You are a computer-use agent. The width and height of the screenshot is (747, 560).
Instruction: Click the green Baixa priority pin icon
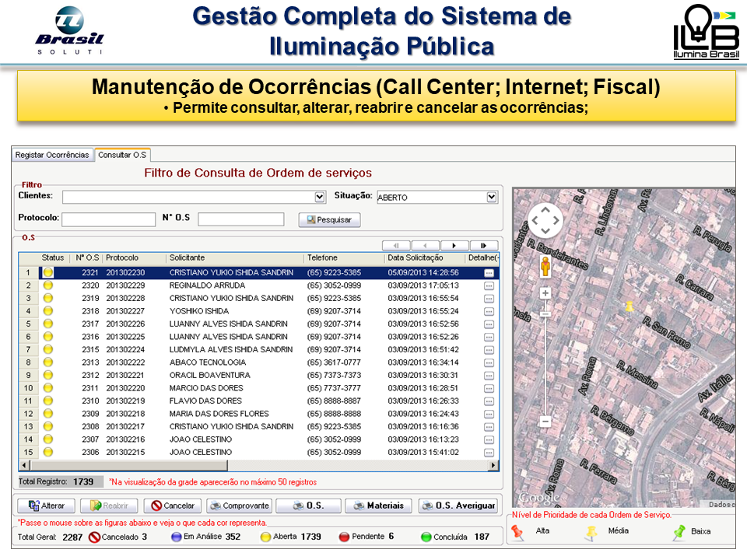[x=679, y=532]
